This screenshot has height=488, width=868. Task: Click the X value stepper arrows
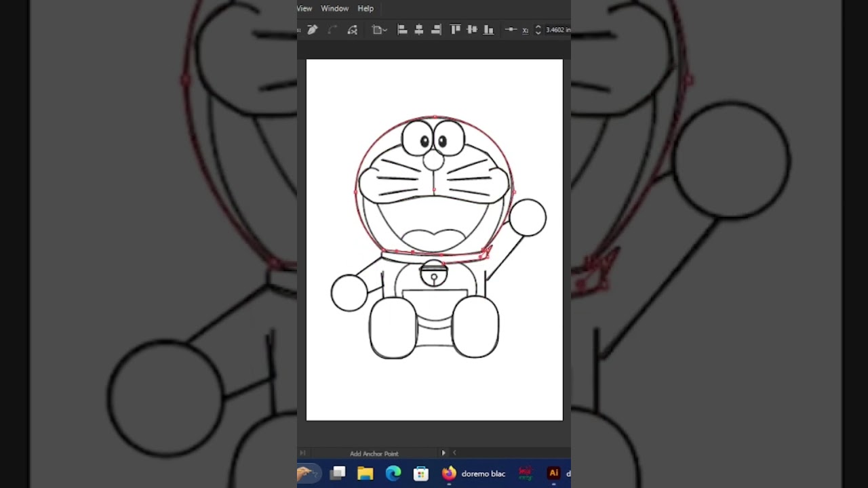pos(538,30)
